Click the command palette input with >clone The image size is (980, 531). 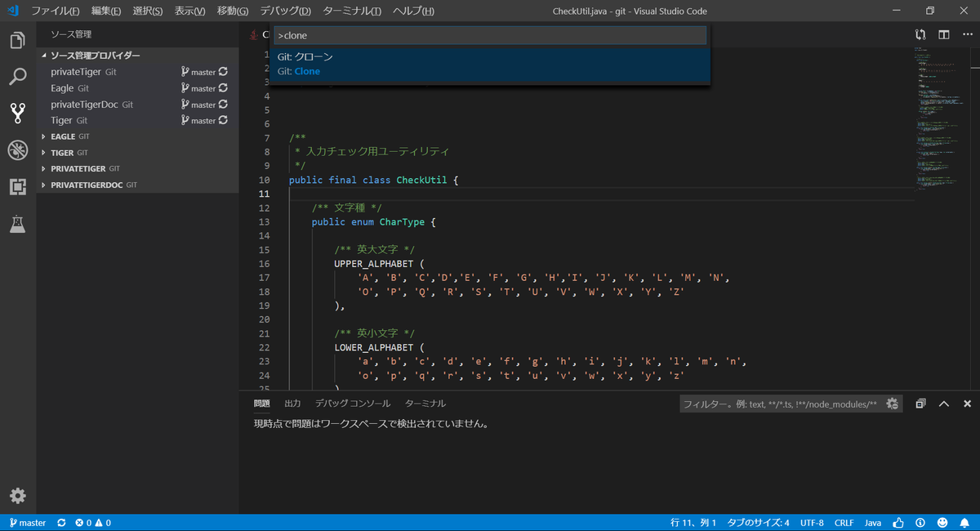(490, 36)
